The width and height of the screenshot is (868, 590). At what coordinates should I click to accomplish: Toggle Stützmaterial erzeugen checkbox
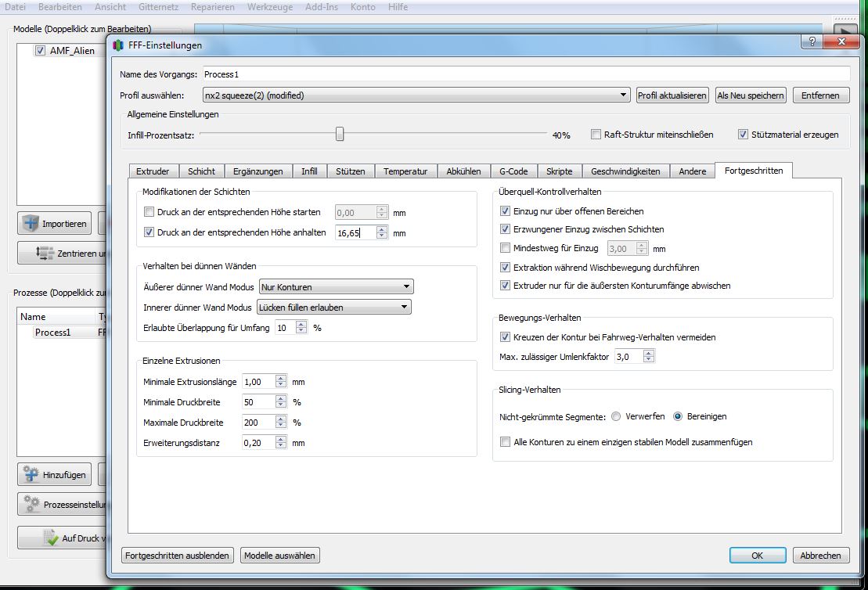pos(743,134)
